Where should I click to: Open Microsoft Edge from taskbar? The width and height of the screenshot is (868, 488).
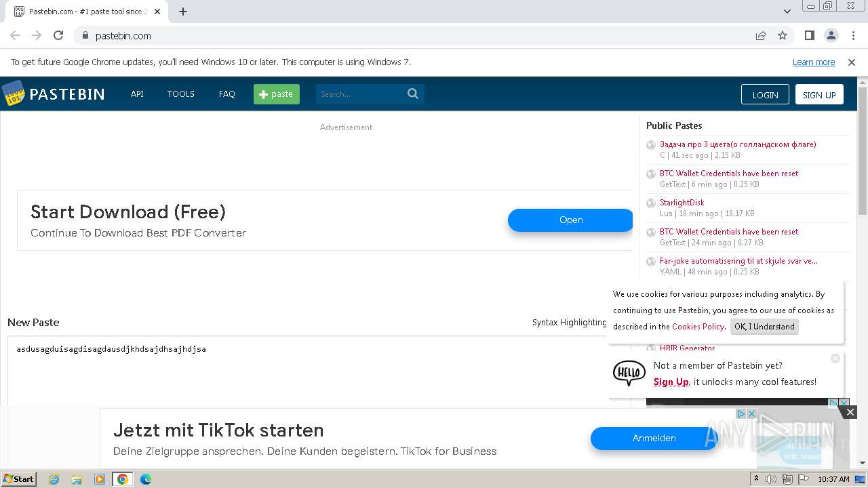point(146,479)
